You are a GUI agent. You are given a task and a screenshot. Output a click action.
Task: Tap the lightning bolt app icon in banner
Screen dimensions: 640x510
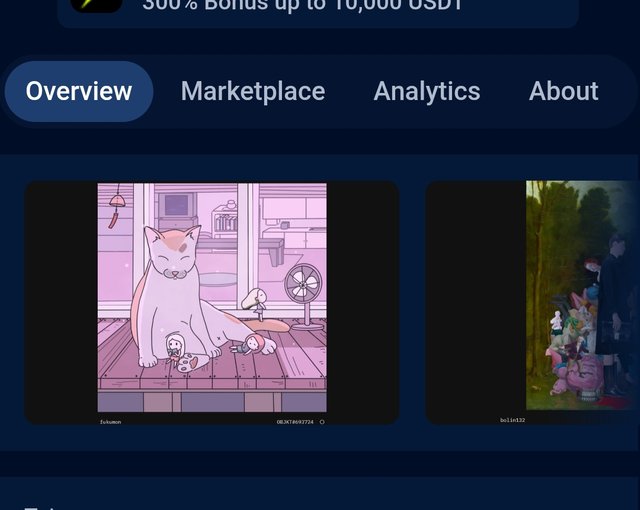coord(97,5)
